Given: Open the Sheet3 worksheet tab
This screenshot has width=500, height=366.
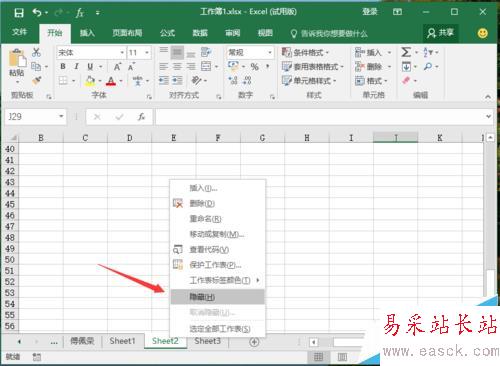Looking at the screenshot, I should click(208, 341).
